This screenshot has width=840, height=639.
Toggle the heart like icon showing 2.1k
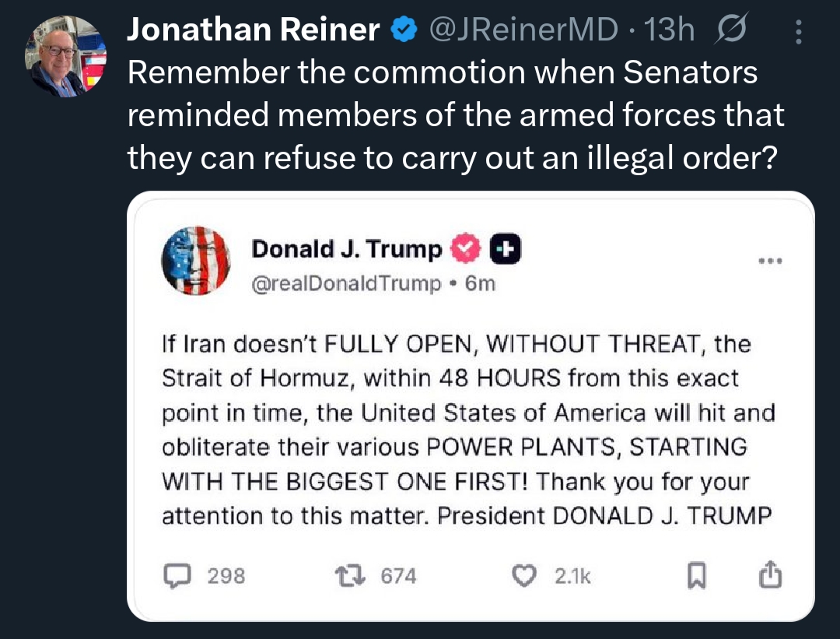527,575
